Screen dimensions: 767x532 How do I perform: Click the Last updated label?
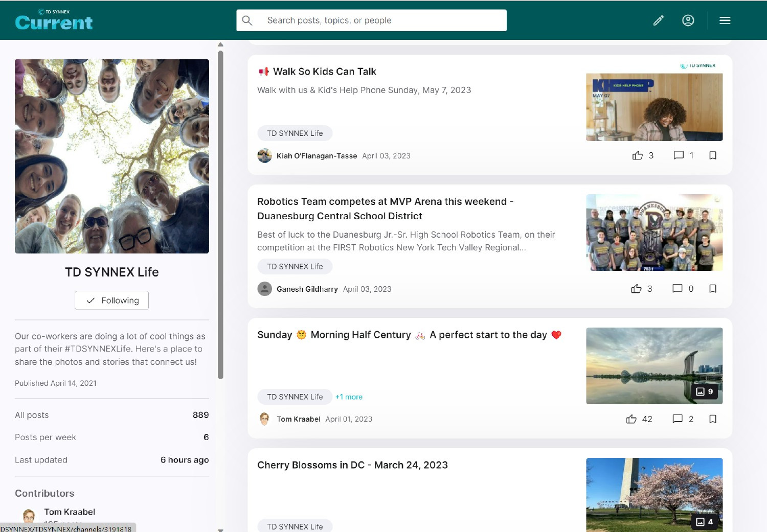pyautogui.click(x=41, y=460)
